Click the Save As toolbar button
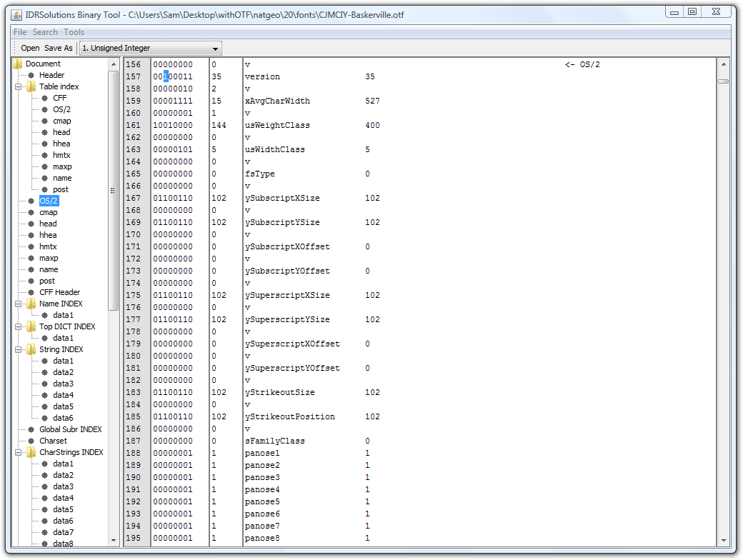 point(59,49)
